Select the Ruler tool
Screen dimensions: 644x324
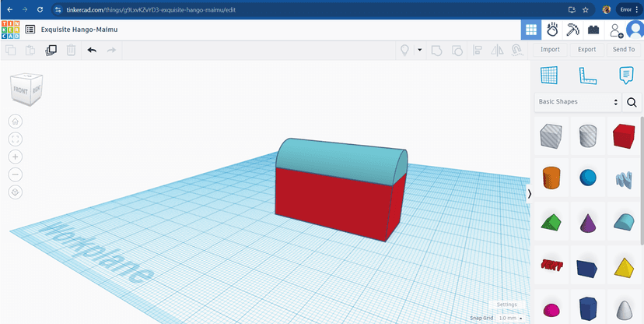tap(587, 76)
